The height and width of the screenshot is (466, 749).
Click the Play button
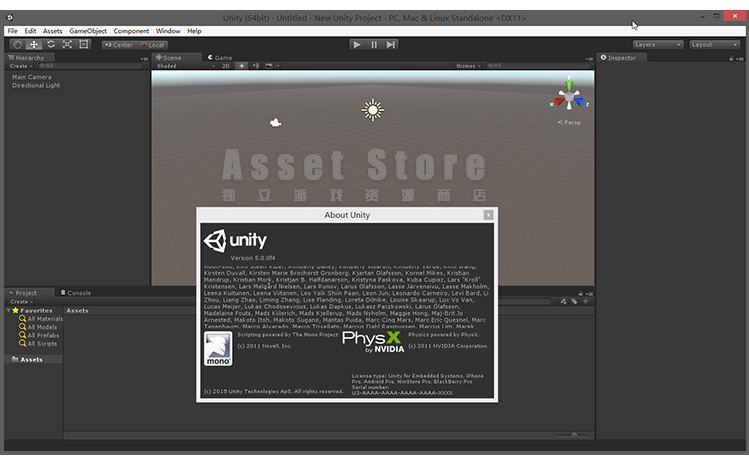(356, 45)
